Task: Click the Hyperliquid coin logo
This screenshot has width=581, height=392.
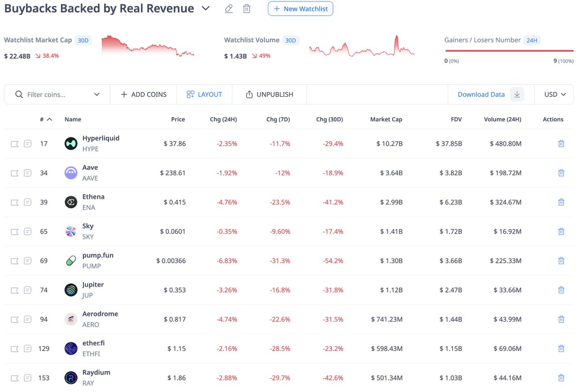Action: [71, 143]
